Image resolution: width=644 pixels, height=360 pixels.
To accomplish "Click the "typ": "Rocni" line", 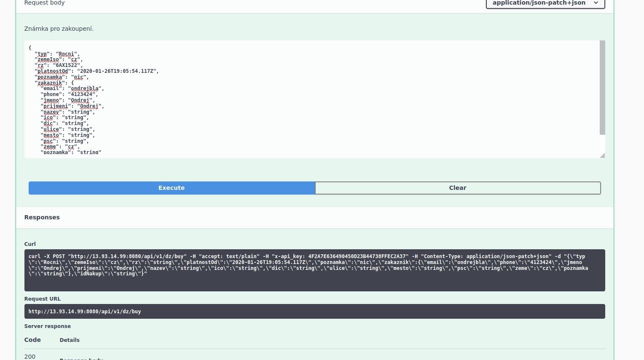I will point(57,54).
